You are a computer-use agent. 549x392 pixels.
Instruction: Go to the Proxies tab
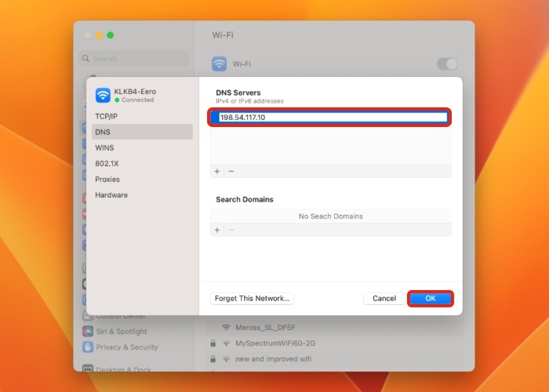107,179
